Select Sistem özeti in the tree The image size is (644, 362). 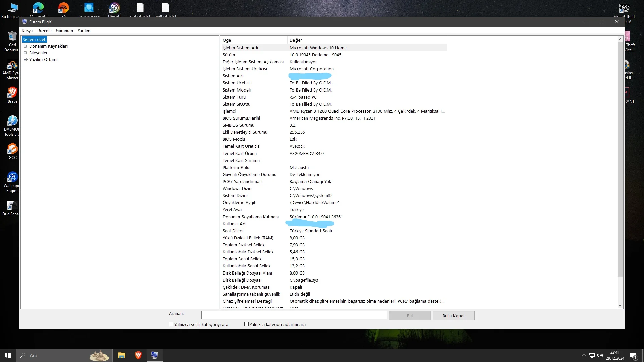coord(35,39)
